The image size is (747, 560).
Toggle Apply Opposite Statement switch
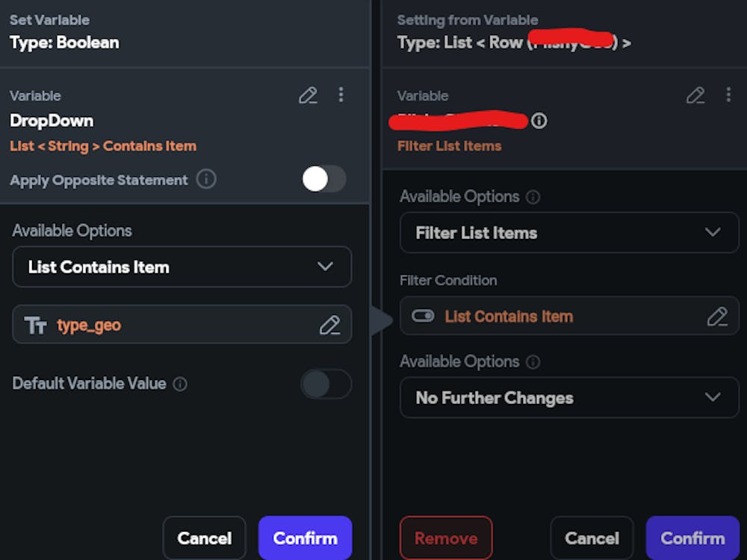[324, 179]
